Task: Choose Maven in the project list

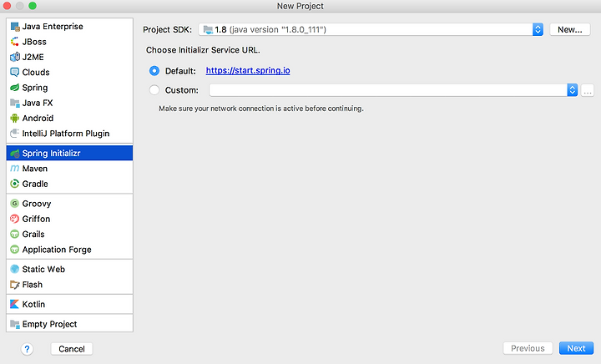Action: tap(70, 169)
